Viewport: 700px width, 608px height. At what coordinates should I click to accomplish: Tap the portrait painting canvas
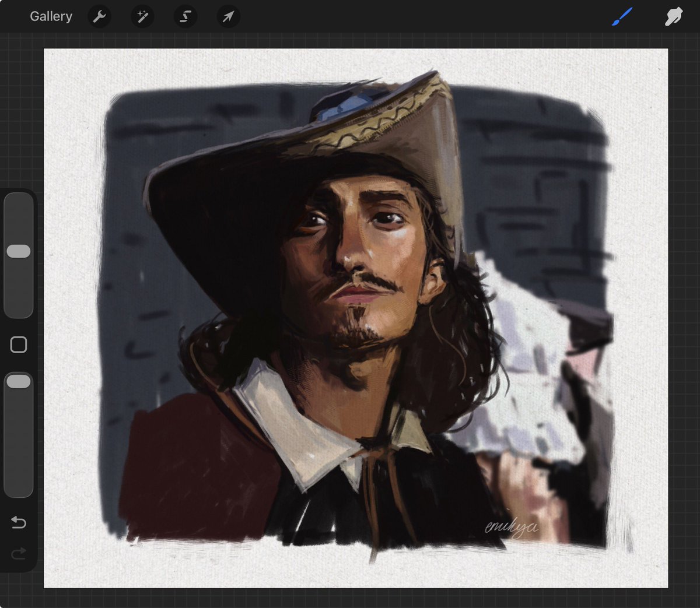pyautogui.click(x=356, y=318)
